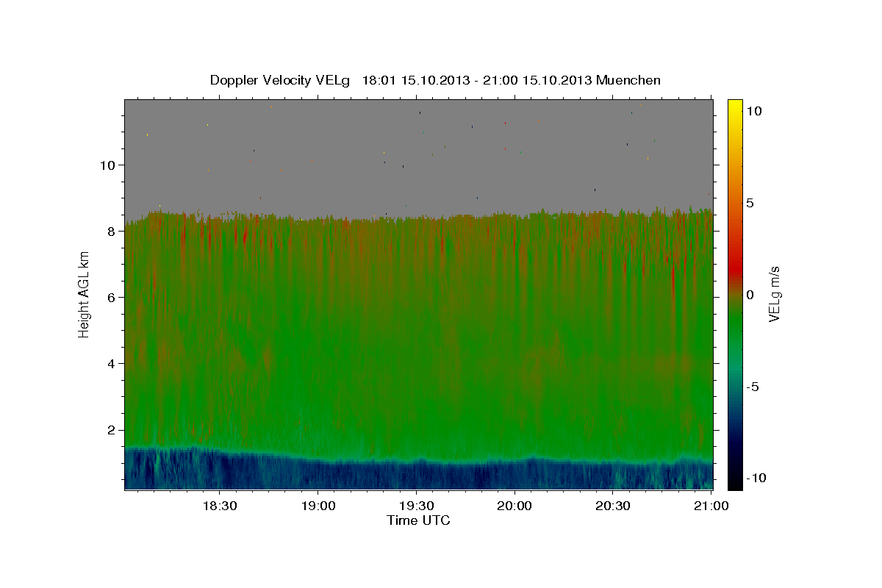
Task: Click the colorbar value label 5
Action: click(x=750, y=203)
